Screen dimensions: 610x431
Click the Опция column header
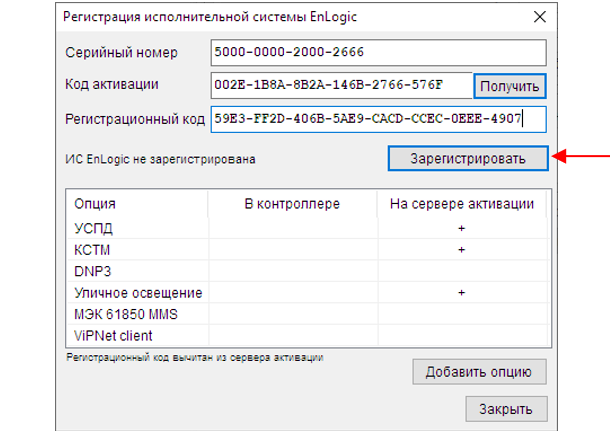(x=137, y=204)
